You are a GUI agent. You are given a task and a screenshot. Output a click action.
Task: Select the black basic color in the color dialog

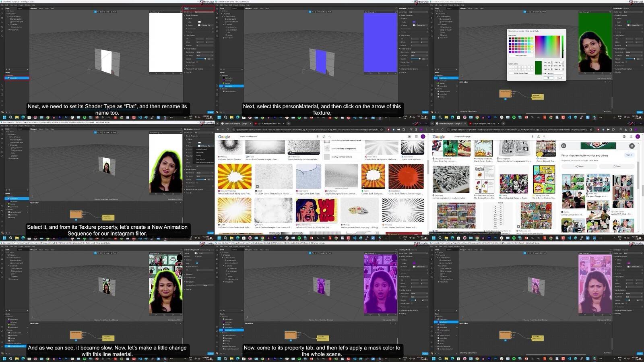510,39
